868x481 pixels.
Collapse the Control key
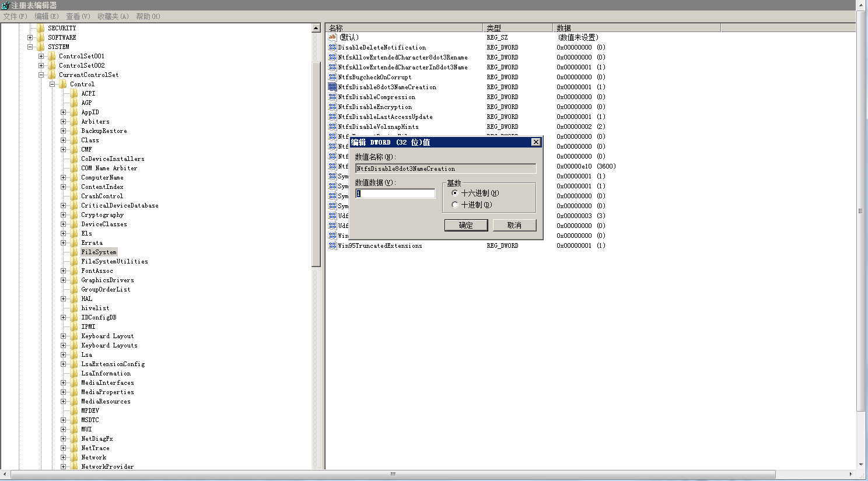52,84
